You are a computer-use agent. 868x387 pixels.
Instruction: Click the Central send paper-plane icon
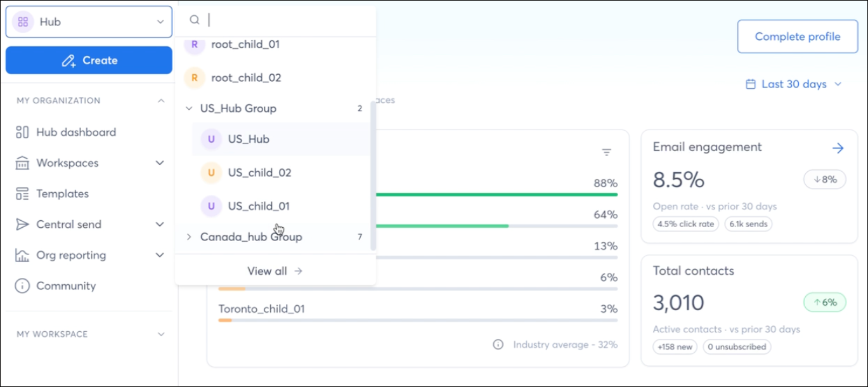point(22,225)
